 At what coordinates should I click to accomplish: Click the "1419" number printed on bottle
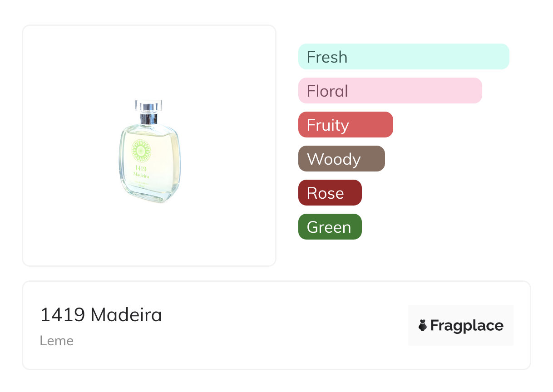click(x=141, y=169)
